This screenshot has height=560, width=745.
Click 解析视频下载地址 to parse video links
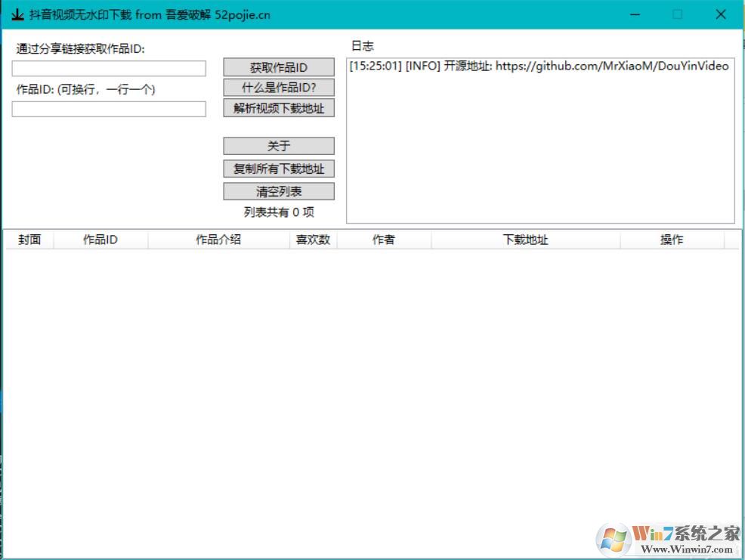(278, 108)
